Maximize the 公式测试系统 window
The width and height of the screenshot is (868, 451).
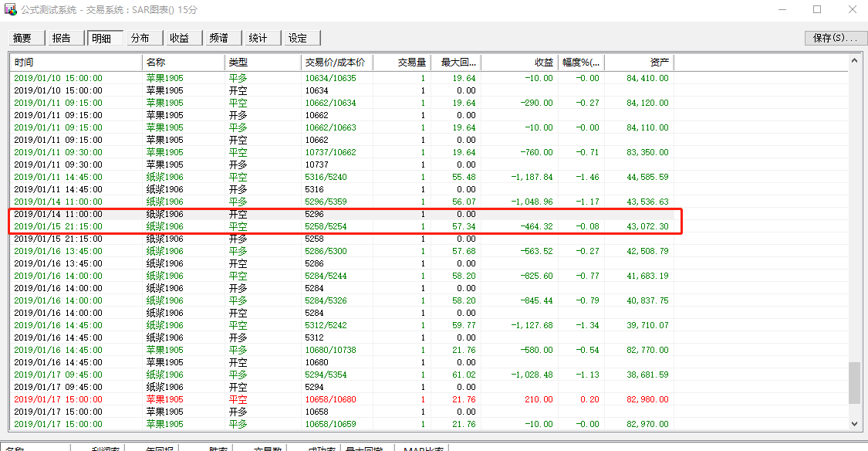pos(816,10)
